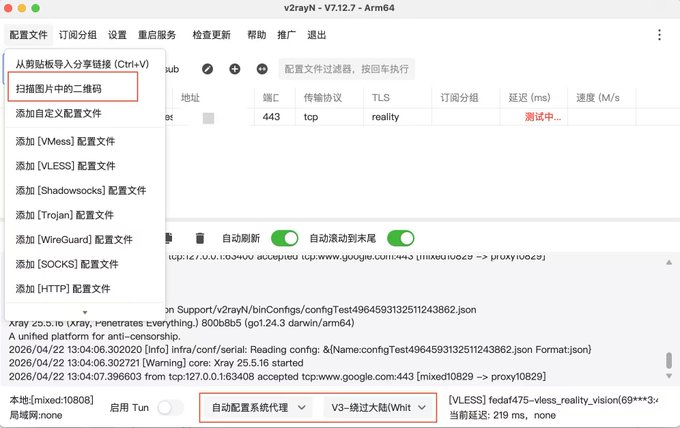
Task: Open the V3-绕过大陆 routing dropdown
Action: pos(378,408)
